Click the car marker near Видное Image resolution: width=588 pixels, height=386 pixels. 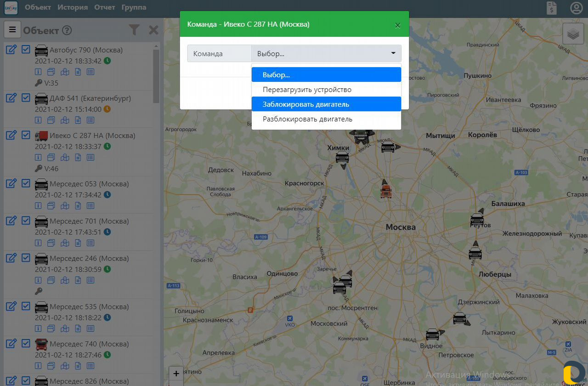point(432,334)
